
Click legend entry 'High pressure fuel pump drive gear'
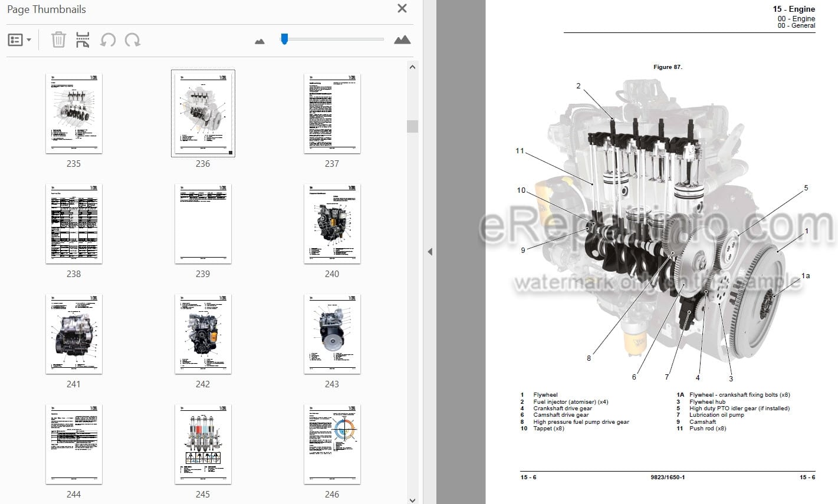click(x=581, y=421)
